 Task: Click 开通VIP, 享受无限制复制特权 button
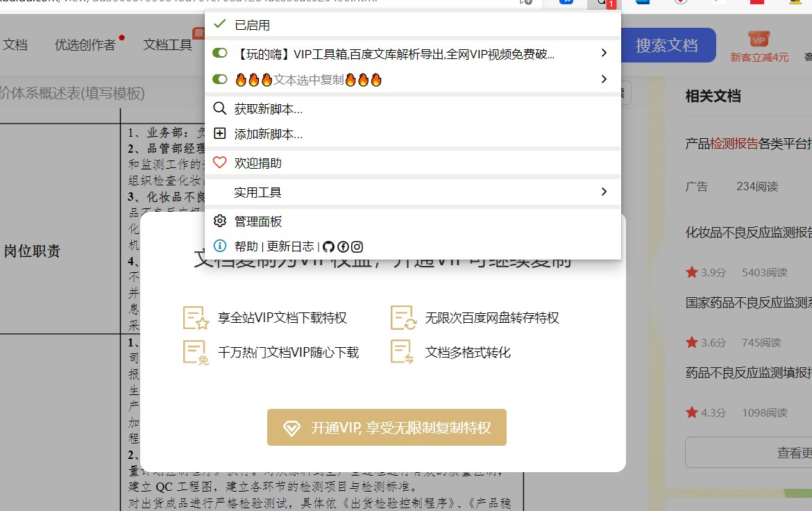point(387,428)
